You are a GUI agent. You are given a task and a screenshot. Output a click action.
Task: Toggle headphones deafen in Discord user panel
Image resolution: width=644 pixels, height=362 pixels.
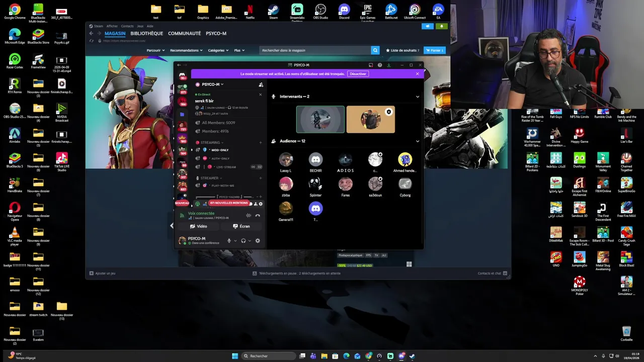tap(243, 241)
